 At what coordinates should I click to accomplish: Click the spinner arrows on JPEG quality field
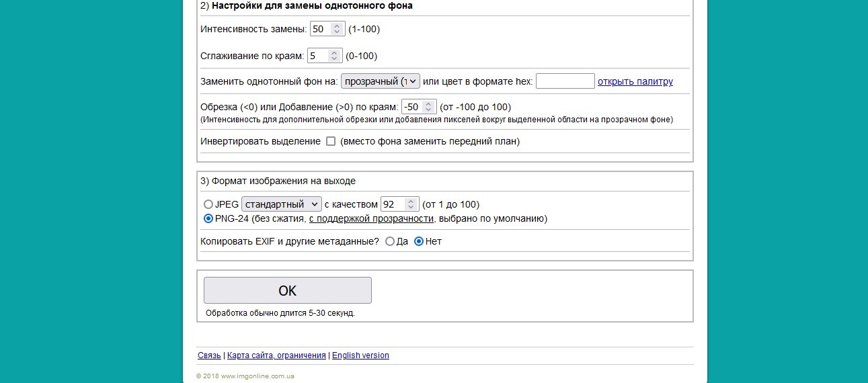point(411,204)
